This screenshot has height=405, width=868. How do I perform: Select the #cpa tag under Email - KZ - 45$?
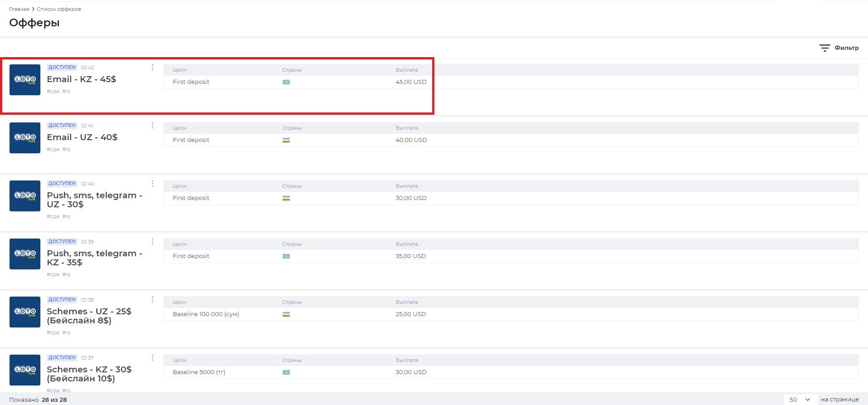click(x=53, y=91)
